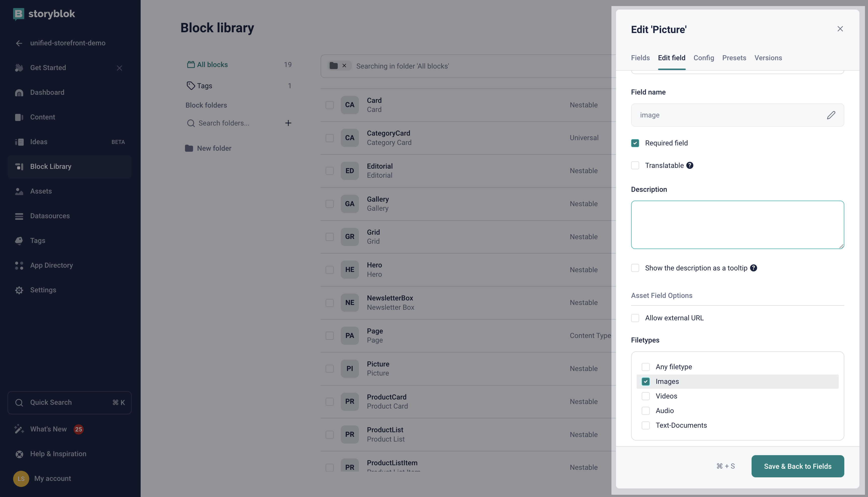Open Help & Inspiration

[58, 454]
